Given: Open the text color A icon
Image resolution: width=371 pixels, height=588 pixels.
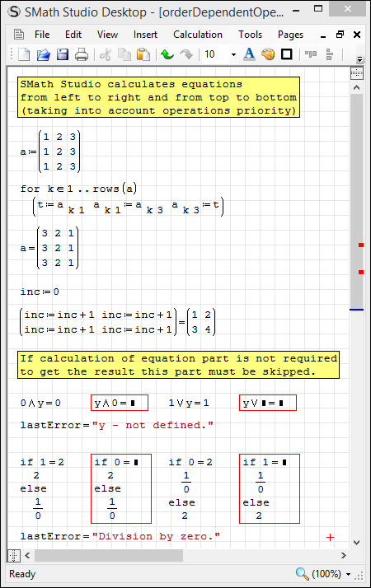Looking at the screenshot, I should (x=249, y=54).
